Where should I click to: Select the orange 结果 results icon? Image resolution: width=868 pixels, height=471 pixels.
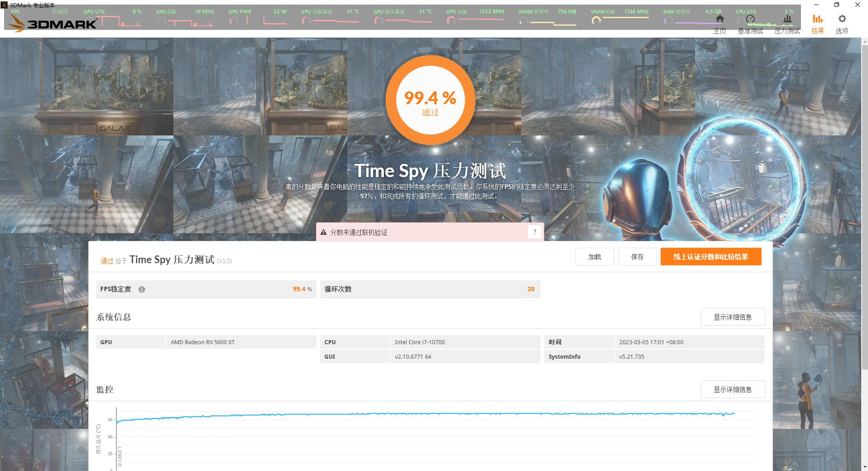tap(817, 19)
